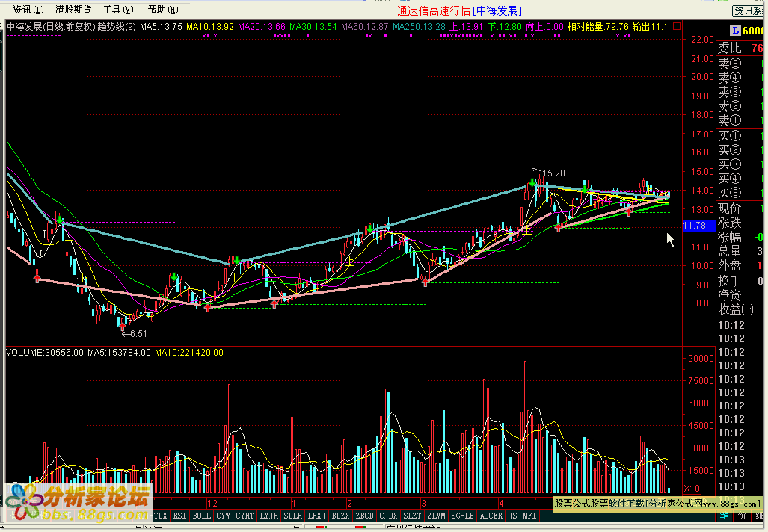Click the MA30:13.54 indicator value
Image resolution: width=768 pixels, height=532 pixels.
click(x=313, y=26)
